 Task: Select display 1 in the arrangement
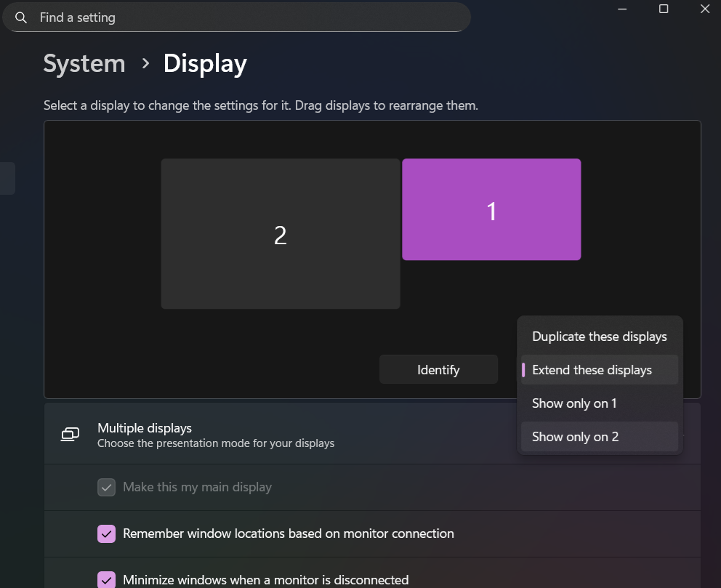click(491, 209)
